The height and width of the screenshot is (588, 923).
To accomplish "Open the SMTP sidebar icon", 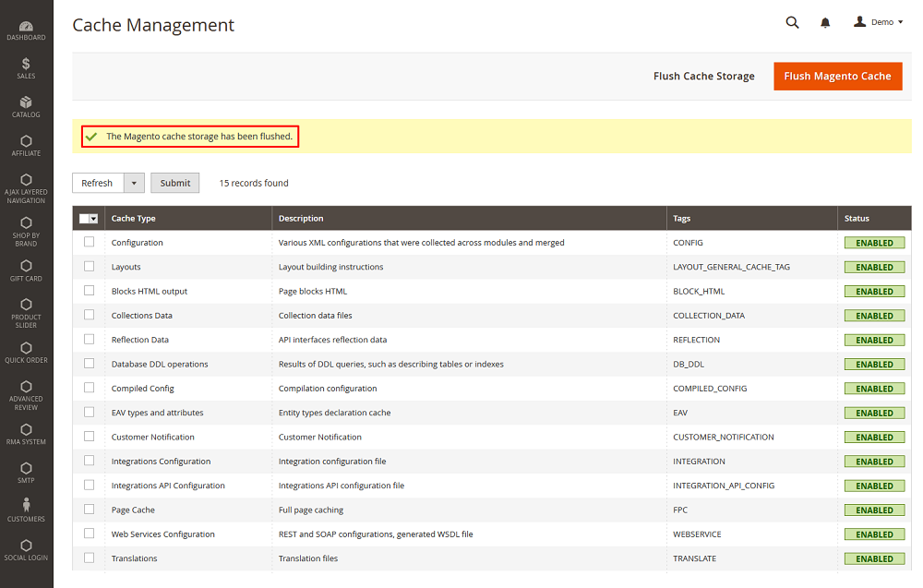I will (x=26, y=473).
